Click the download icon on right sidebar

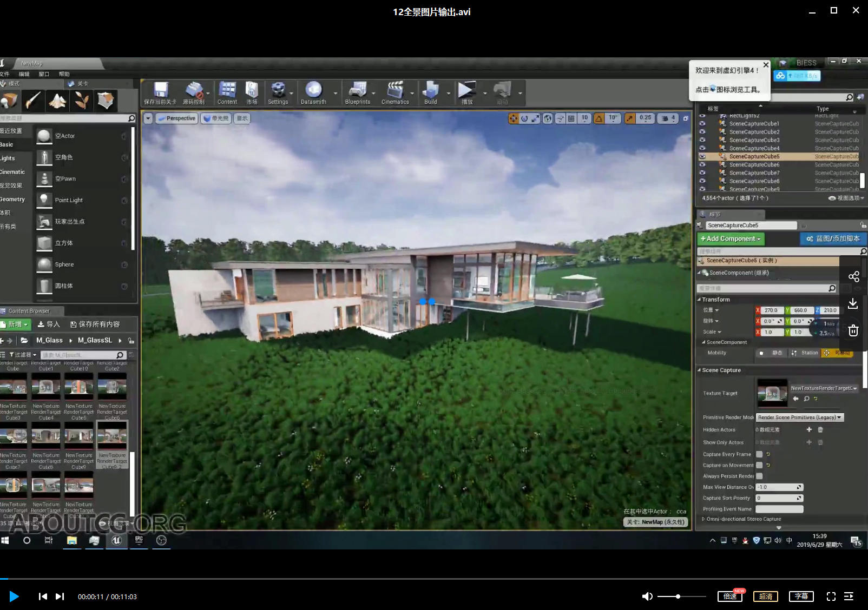click(853, 303)
